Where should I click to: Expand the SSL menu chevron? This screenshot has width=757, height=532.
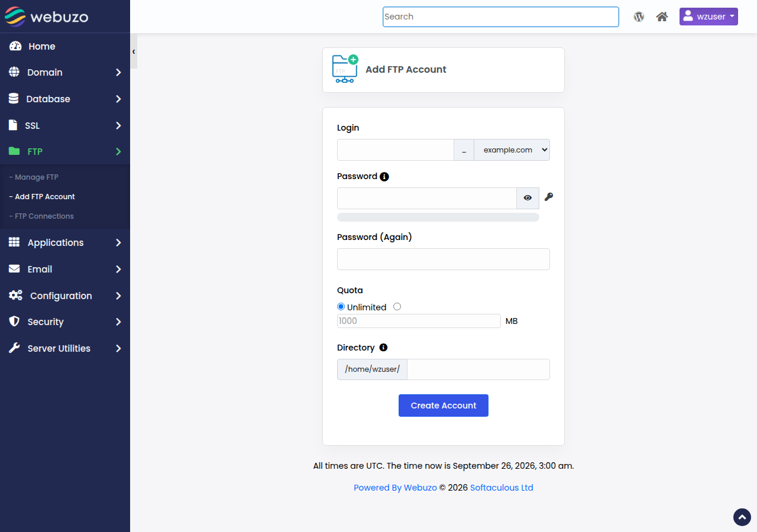118,125
